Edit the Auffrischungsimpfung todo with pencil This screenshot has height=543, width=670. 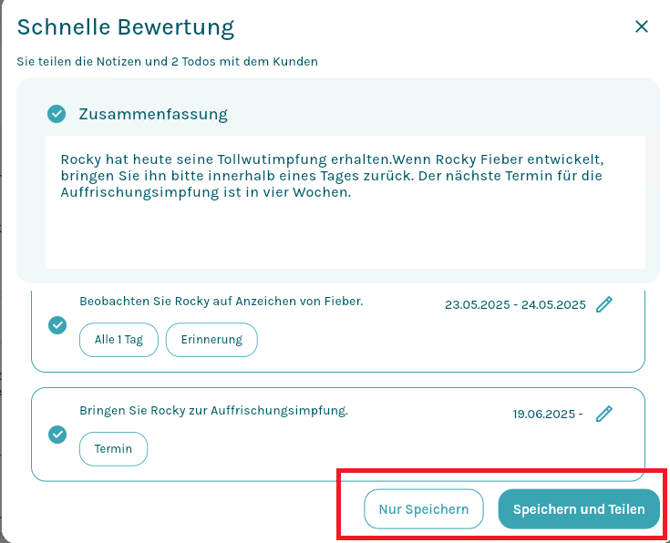pyautogui.click(x=604, y=413)
